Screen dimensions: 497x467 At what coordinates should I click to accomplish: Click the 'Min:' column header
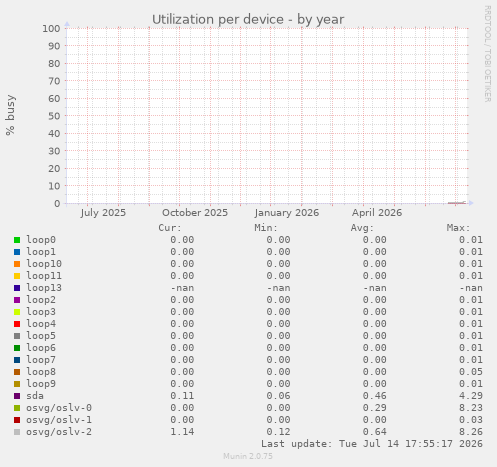coord(266,228)
